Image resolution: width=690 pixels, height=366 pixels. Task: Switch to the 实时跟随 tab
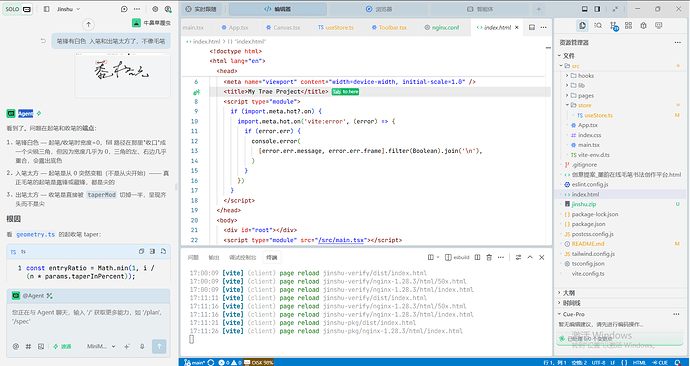pyautogui.click(x=201, y=9)
